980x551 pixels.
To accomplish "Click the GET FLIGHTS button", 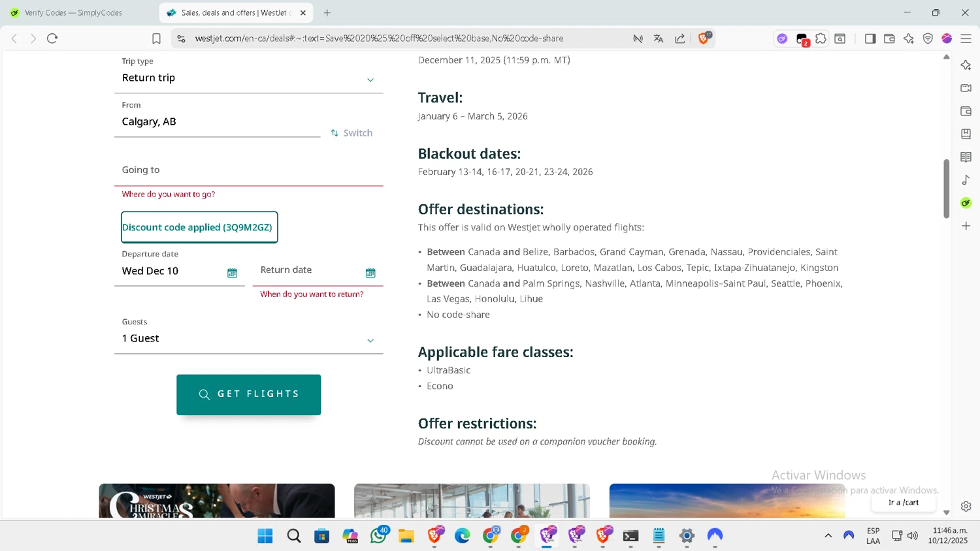I will [x=248, y=394].
